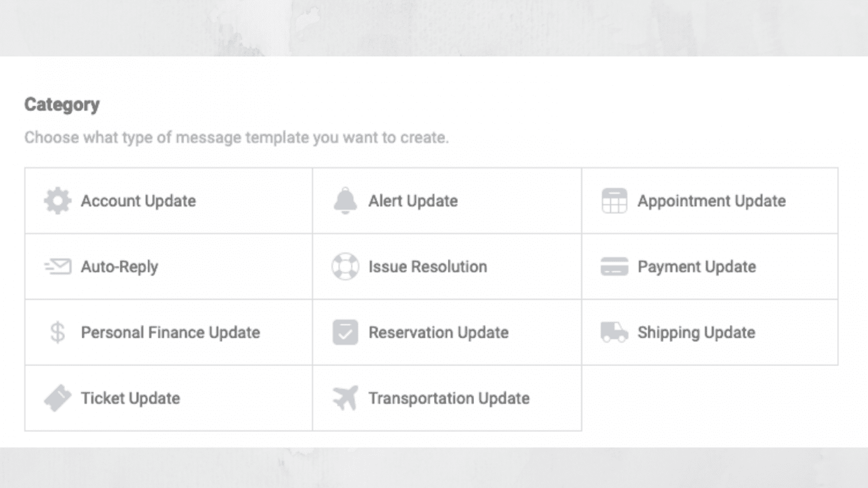Choose Auto-Reply as the template category
The image size is (868, 488).
click(167, 266)
